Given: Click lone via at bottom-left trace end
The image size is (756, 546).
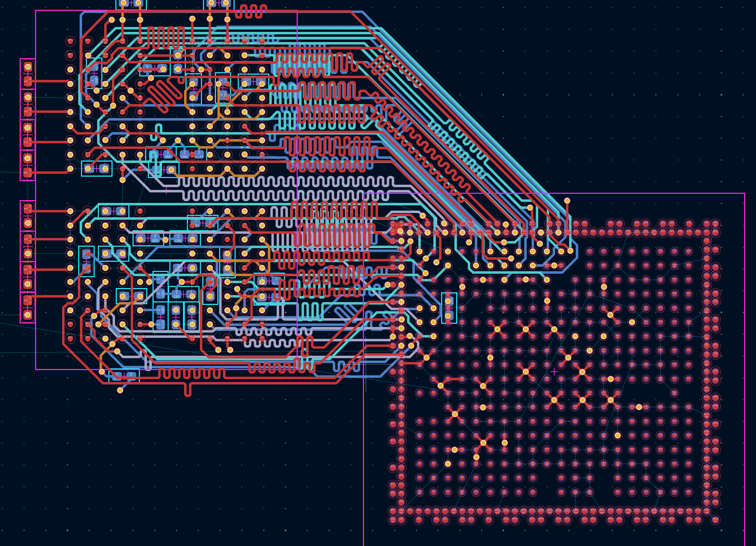Looking at the screenshot, I should [120, 390].
